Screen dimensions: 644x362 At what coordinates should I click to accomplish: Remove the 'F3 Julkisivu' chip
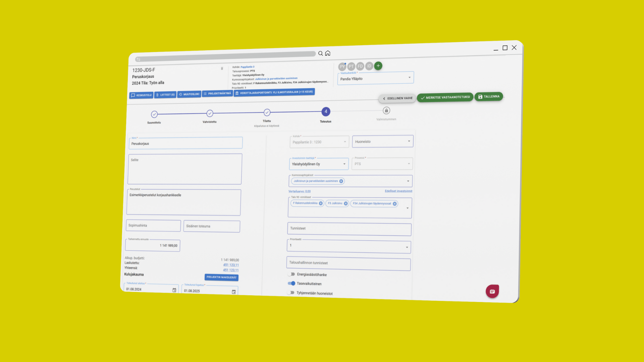(346, 203)
